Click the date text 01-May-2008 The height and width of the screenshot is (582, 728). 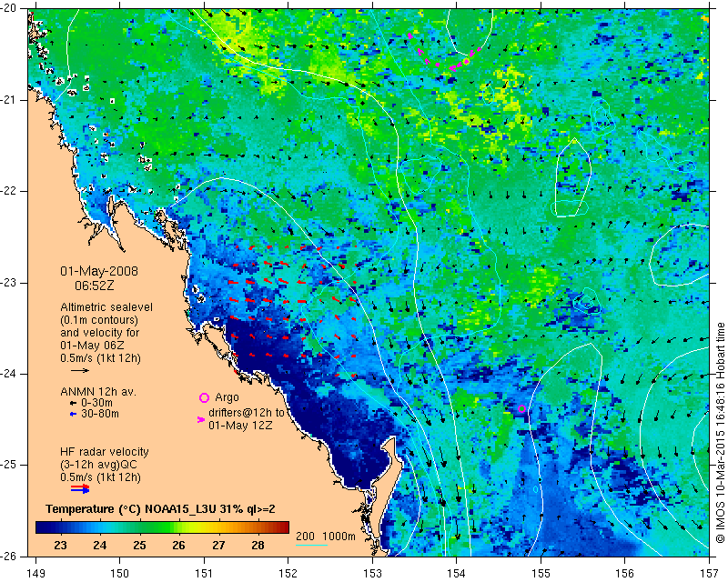99,271
